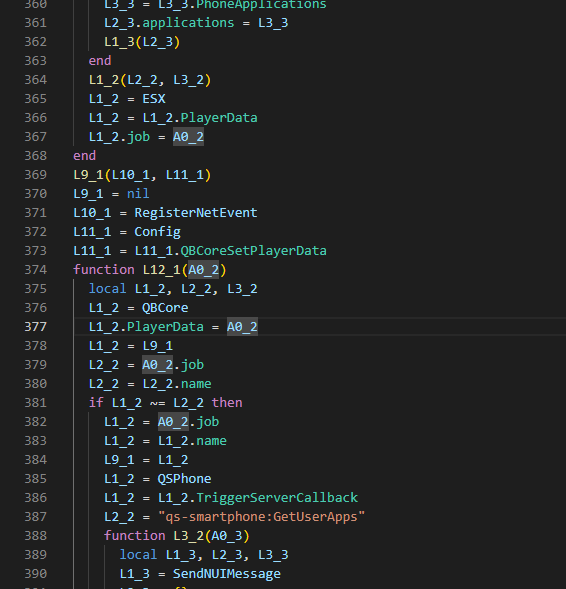566x589 pixels.
Task: Click the TriggerServerCallback property
Action: pyautogui.click(x=277, y=497)
